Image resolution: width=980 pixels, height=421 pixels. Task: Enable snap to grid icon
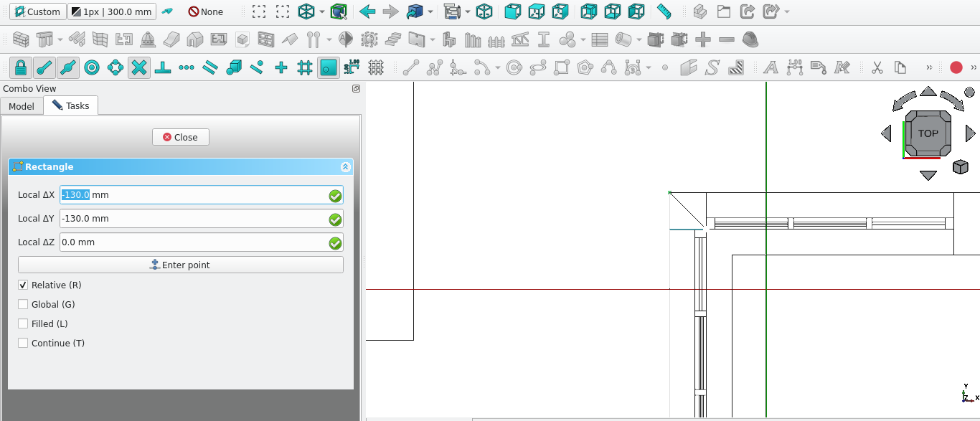305,67
